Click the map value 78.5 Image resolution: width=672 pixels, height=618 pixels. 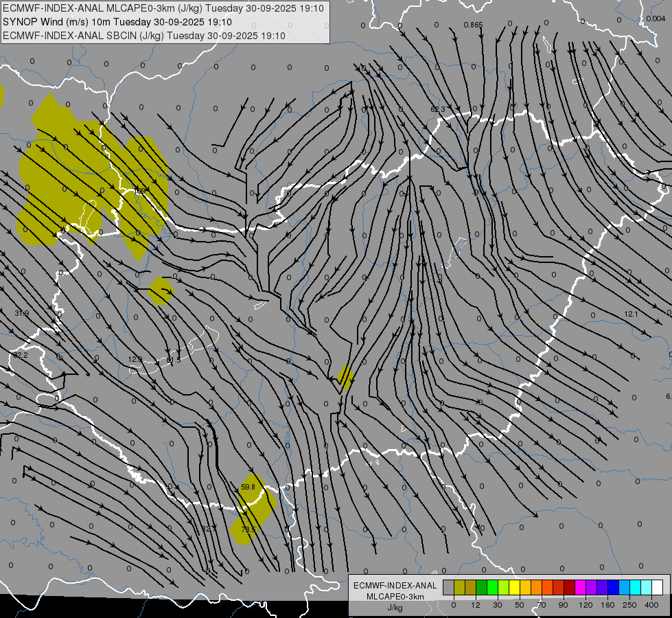point(248,529)
